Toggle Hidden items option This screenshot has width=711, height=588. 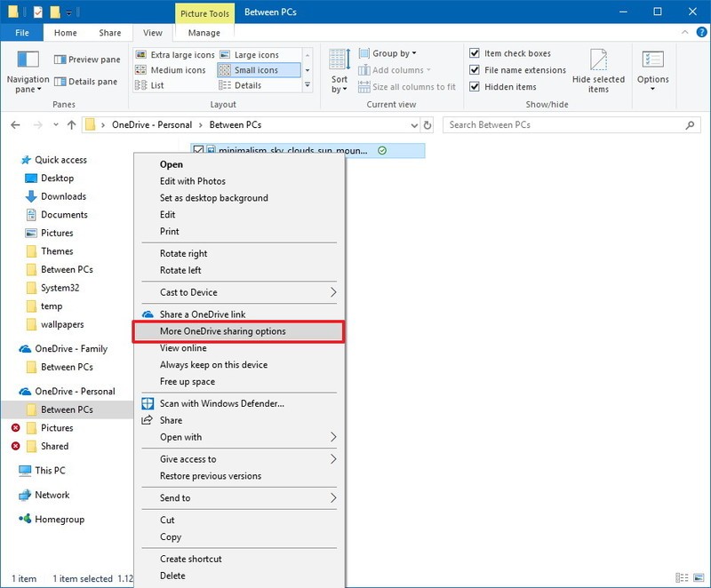tap(503, 86)
